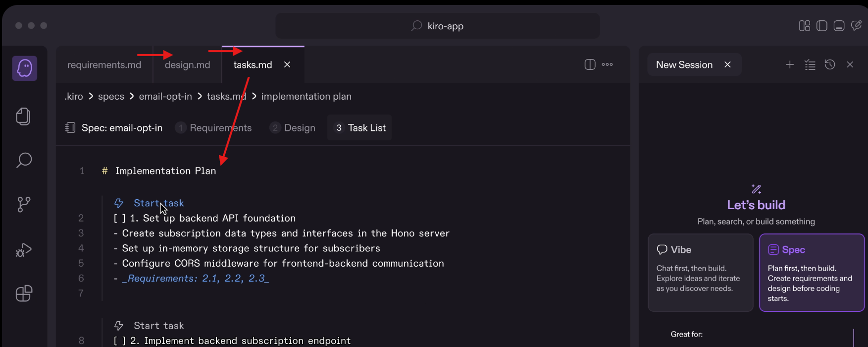Open the task list icon in chat panel
This screenshot has height=347, width=868.
click(810, 64)
